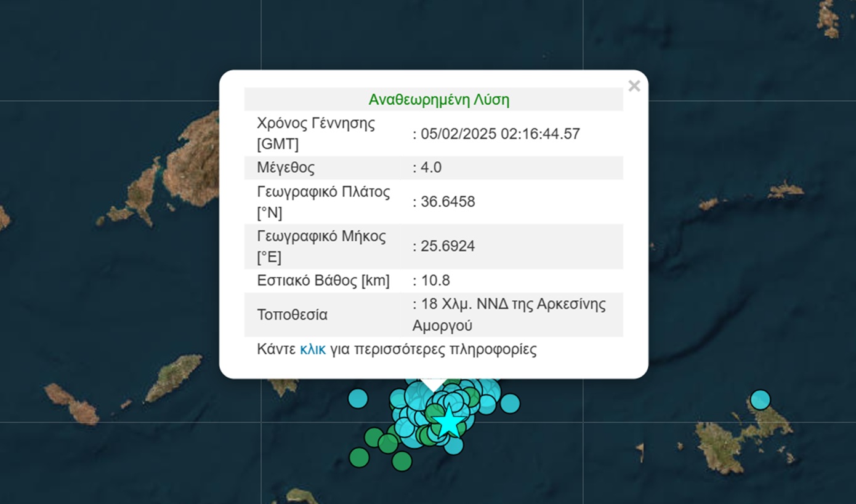Click the latitude value 36.6458
Screen dimensions: 856x504
click(448, 202)
